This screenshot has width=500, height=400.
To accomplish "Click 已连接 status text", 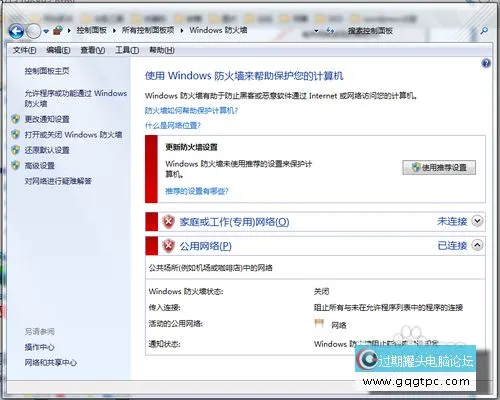I will 452,245.
